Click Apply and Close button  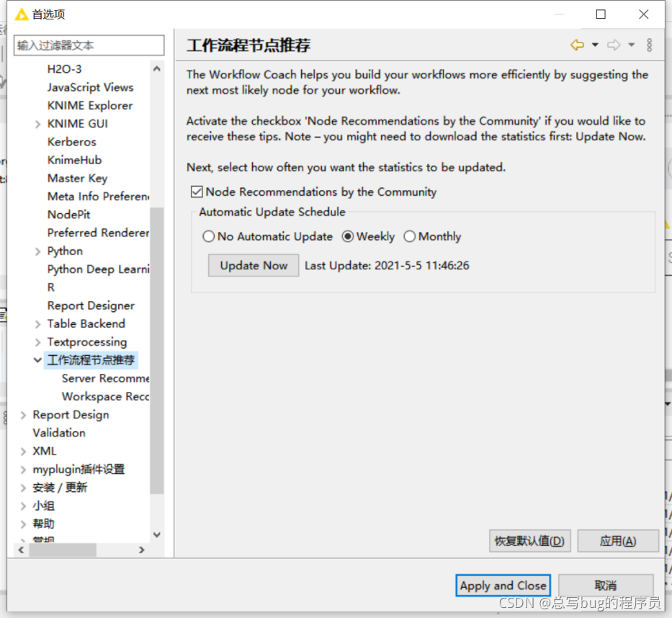point(503,586)
